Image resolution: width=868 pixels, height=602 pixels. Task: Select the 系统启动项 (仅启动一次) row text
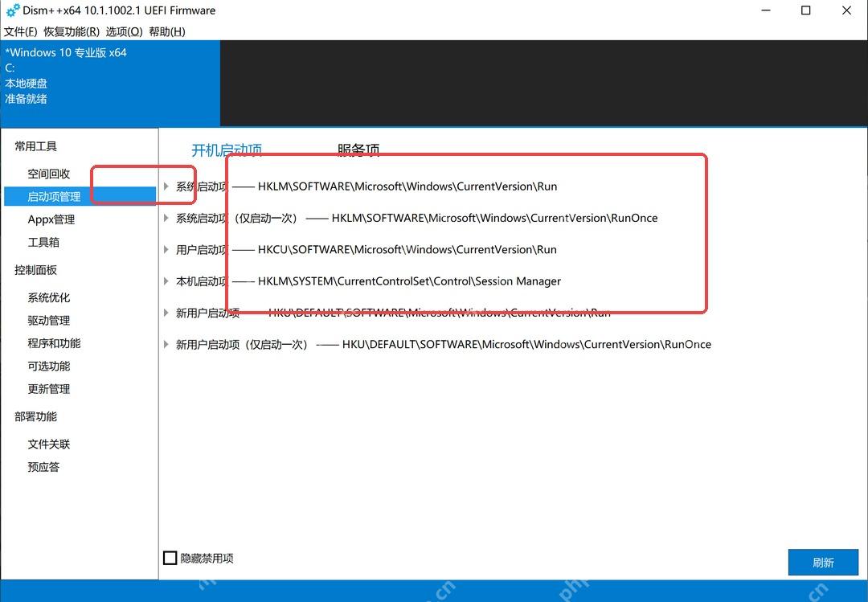[417, 218]
